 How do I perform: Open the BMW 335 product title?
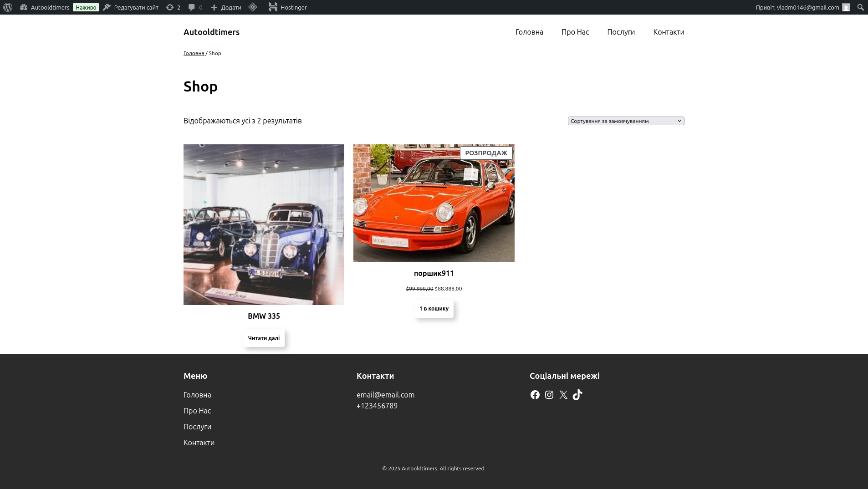pos(264,316)
